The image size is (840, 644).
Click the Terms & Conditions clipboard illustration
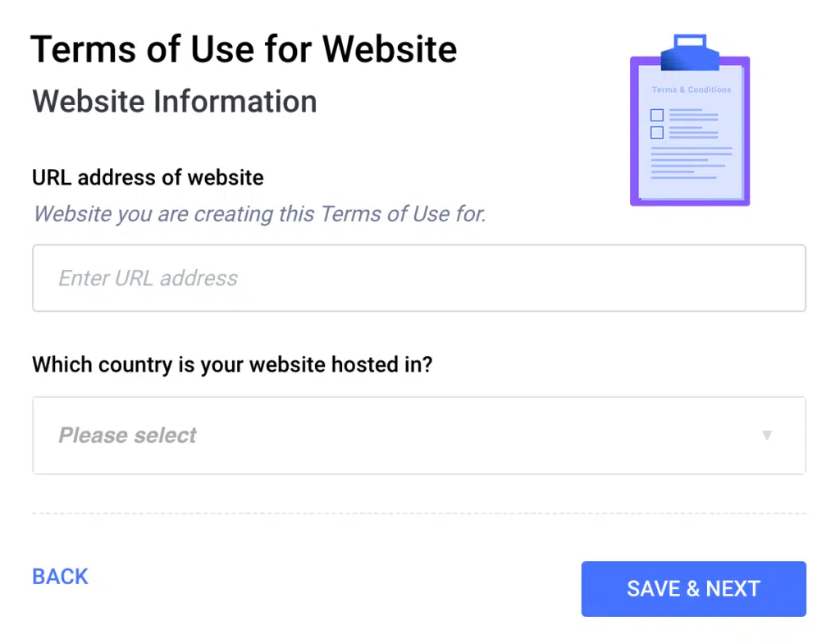tap(689, 127)
